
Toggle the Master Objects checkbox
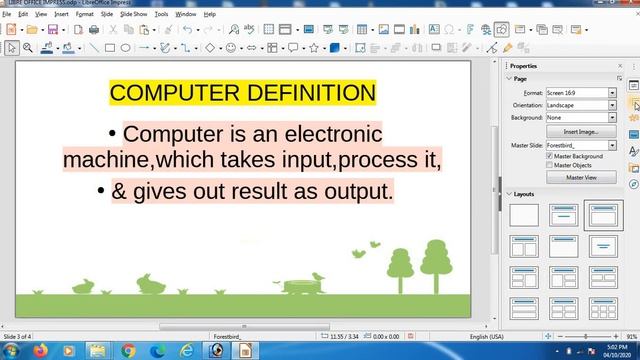[x=549, y=165]
